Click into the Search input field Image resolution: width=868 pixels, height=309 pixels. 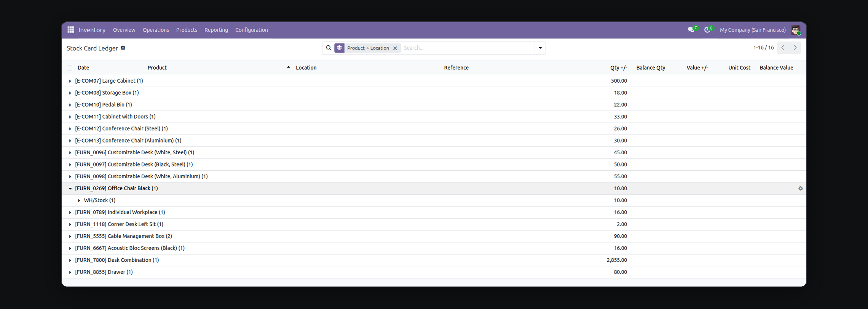pyautogui.click(x=468, y=48)
